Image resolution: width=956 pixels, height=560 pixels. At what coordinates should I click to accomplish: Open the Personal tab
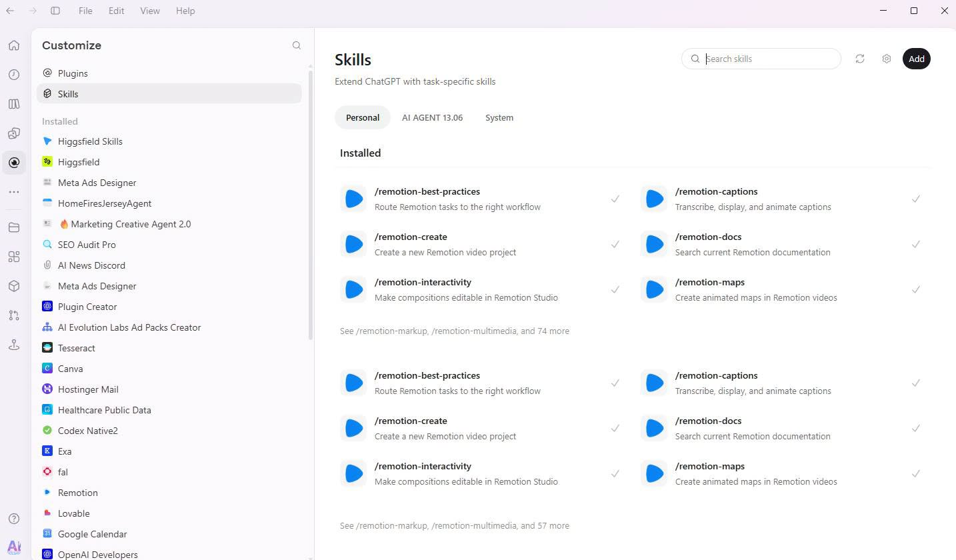coord(363,117)
